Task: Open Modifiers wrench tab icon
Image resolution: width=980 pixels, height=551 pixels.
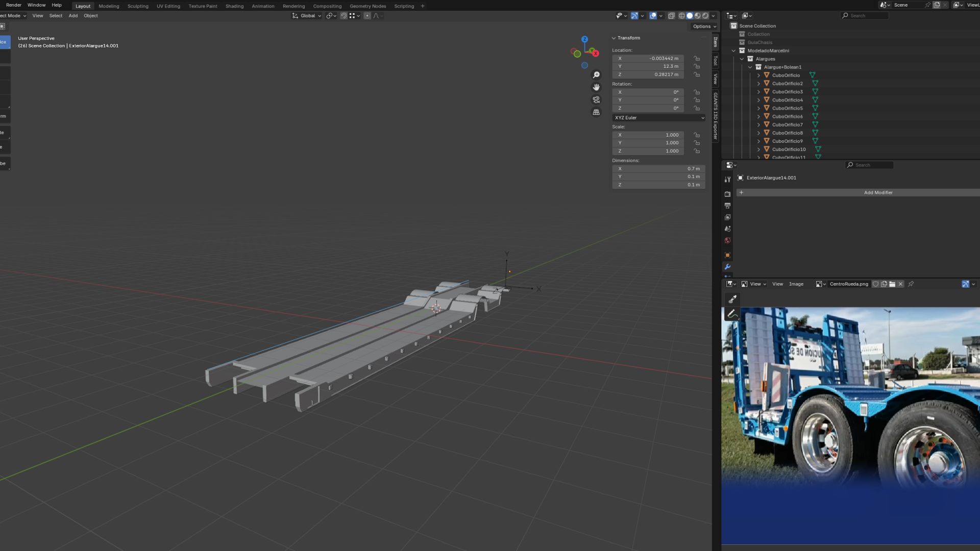Action: (x=727, y=267)
